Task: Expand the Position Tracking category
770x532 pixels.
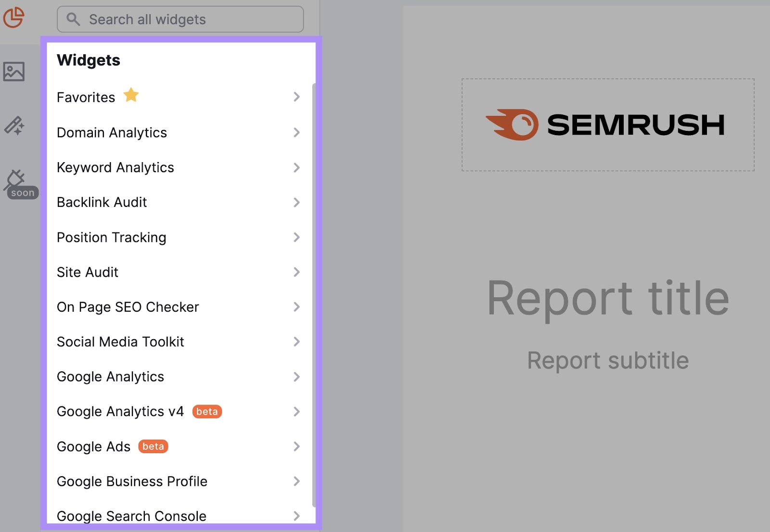Action: [x=297, y=238]
